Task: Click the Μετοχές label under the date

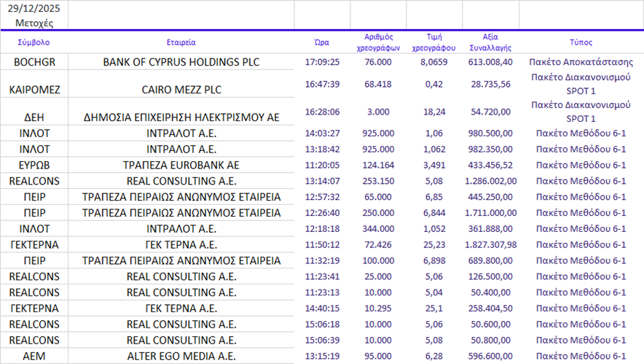Action: pos(34,23)
